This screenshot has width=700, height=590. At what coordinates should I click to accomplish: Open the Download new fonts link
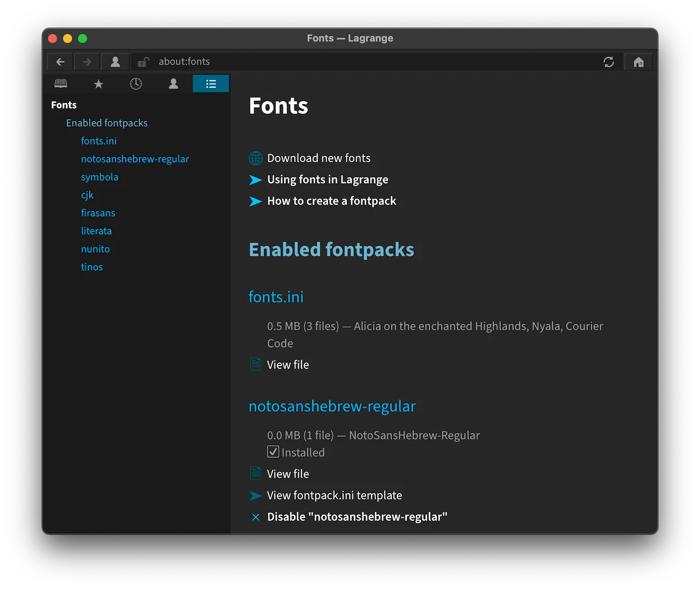tap(319, 158)
